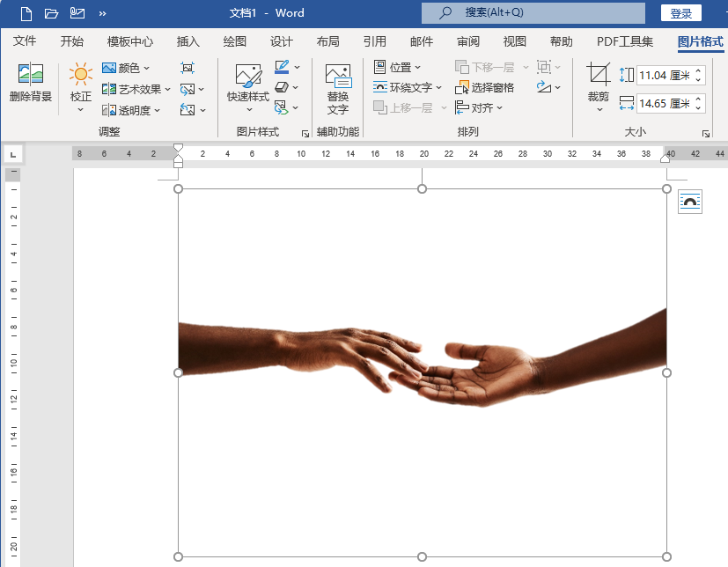Image resolution: width=728 pixels, height=567 pixels.
Task: Increase picture height with up stepper
Action: click(x=698, y=71)
